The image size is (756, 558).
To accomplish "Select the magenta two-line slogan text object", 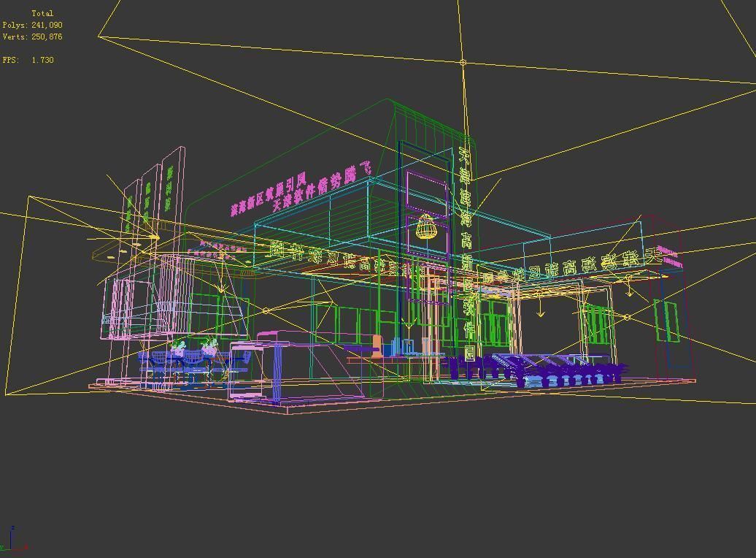I will coord(301,188).
